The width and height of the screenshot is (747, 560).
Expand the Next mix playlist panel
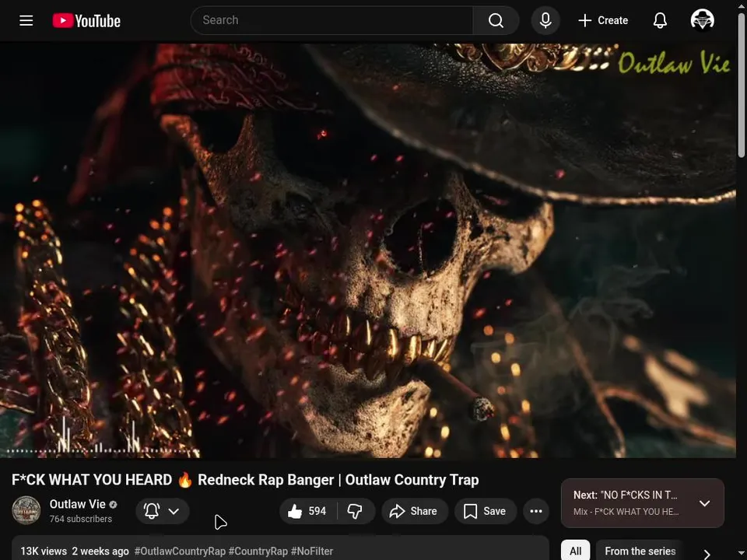coord(704,503)
